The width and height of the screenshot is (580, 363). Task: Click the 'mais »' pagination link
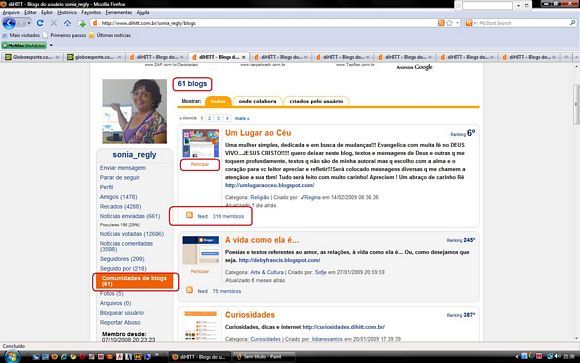tap(242, 118)
